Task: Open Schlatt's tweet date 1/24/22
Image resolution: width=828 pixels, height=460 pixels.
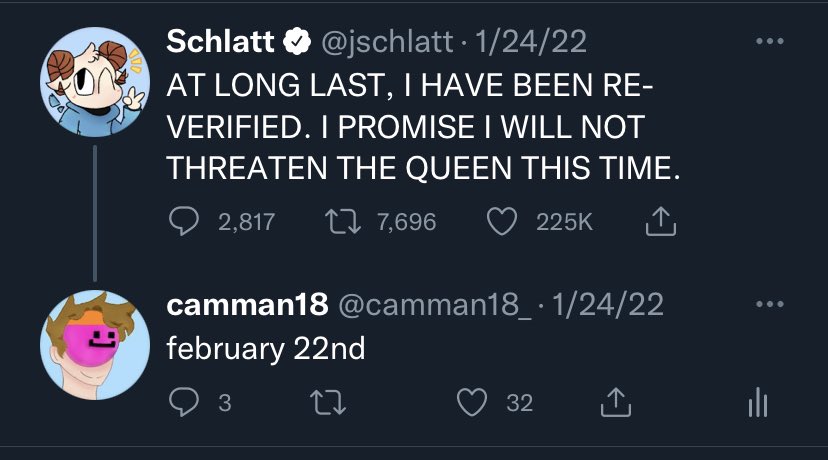Action: pos(531,41)
